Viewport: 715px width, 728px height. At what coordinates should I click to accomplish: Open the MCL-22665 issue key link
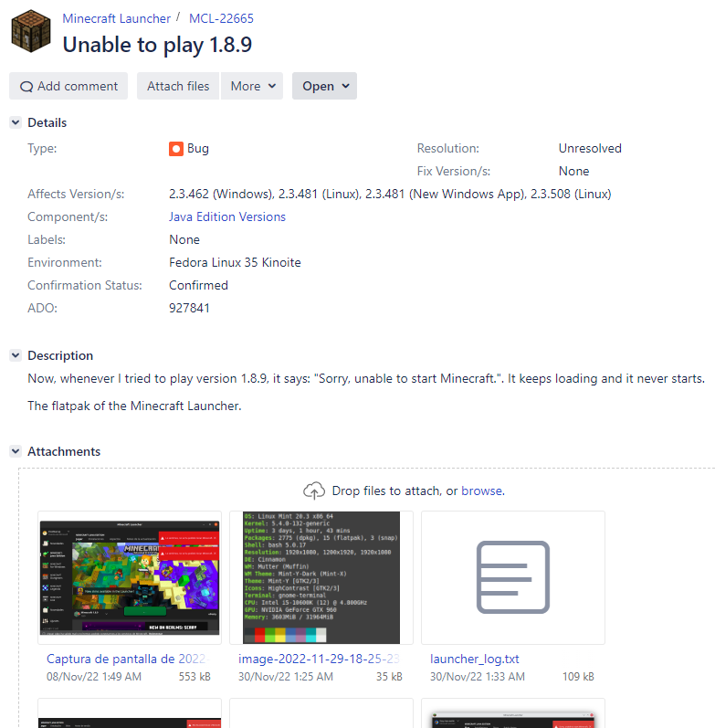click(222, 18)
